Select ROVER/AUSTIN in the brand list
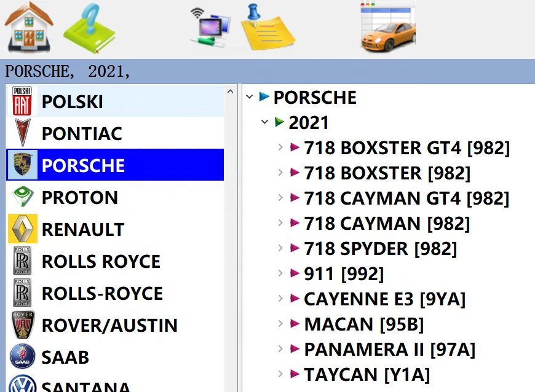This screenshot has height=392, width=535. (115, 324)
